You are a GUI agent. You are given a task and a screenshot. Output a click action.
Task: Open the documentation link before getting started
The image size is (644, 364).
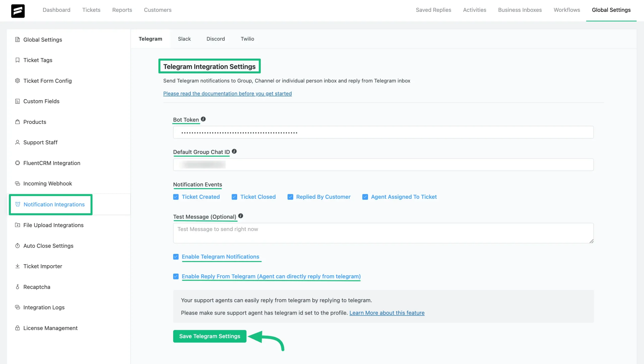[227, 93]
